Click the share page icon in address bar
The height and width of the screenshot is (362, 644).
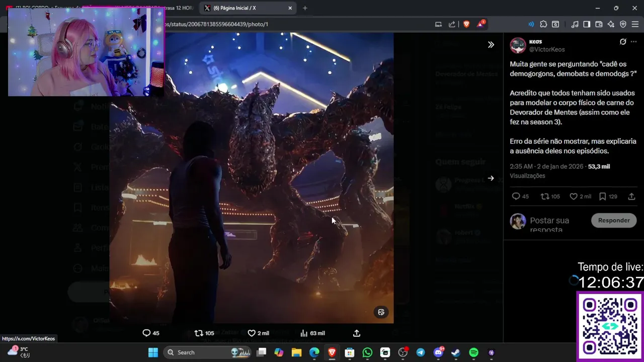[452, 24]
